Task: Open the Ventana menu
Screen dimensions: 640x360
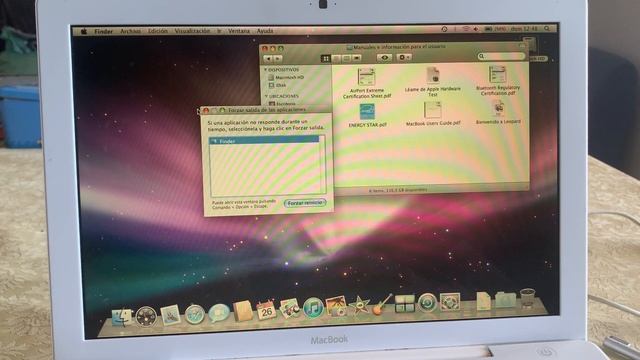Action: [x=239, y=31]
